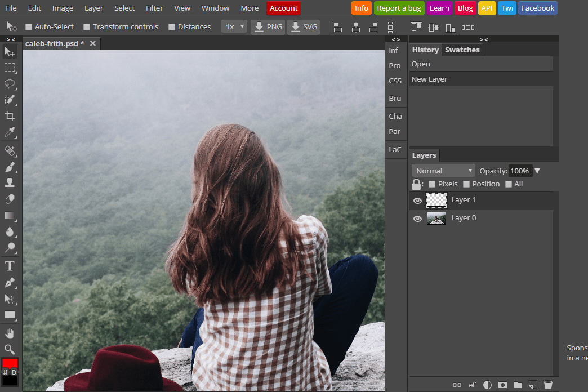Select the Clone Stamp tool

coord(10,182)
